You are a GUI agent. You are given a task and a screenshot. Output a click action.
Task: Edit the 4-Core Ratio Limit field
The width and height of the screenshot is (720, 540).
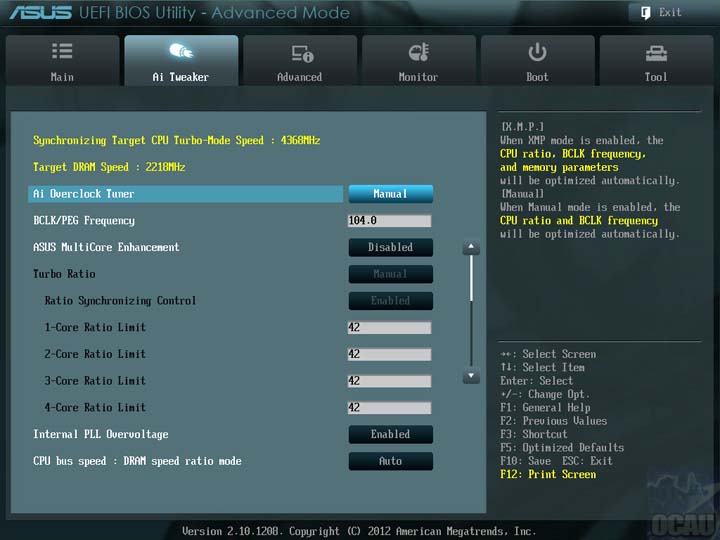[389, 407]
